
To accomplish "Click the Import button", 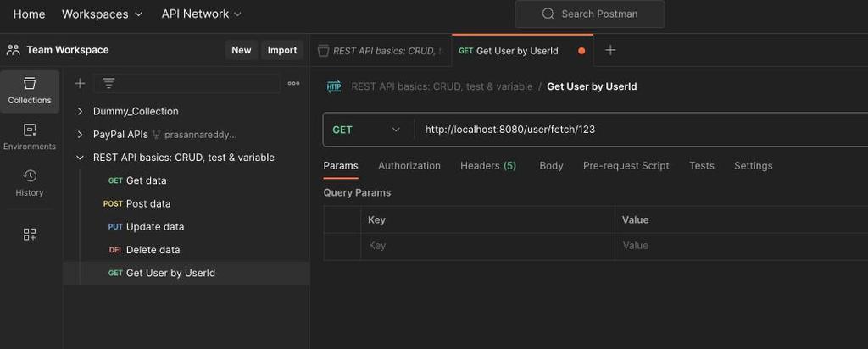I will [282, 50].
